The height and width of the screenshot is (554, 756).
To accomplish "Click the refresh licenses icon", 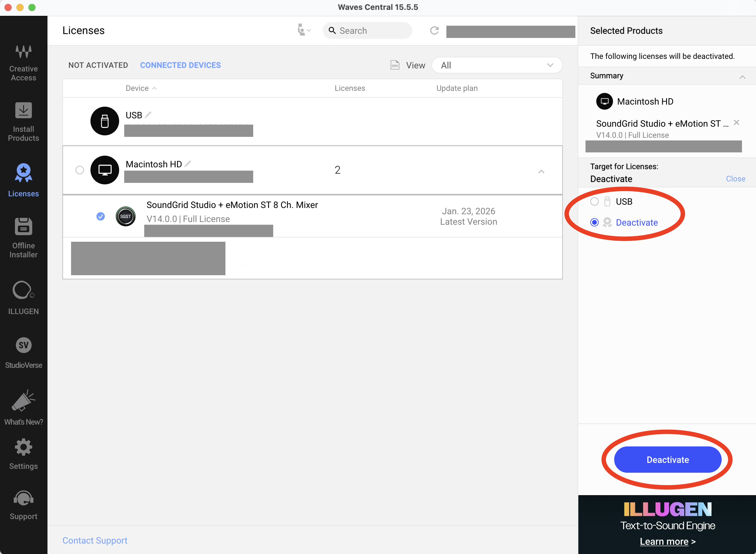I will [434, 30].
